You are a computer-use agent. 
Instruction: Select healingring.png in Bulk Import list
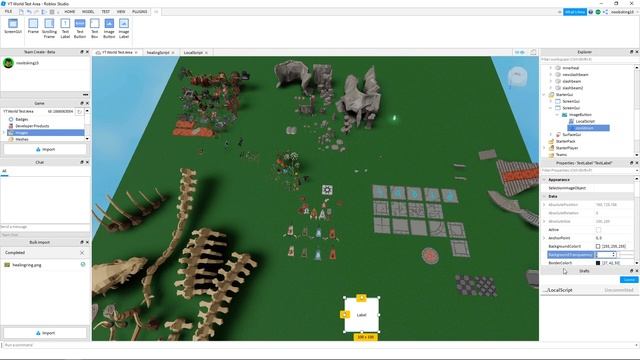[27, 265]
